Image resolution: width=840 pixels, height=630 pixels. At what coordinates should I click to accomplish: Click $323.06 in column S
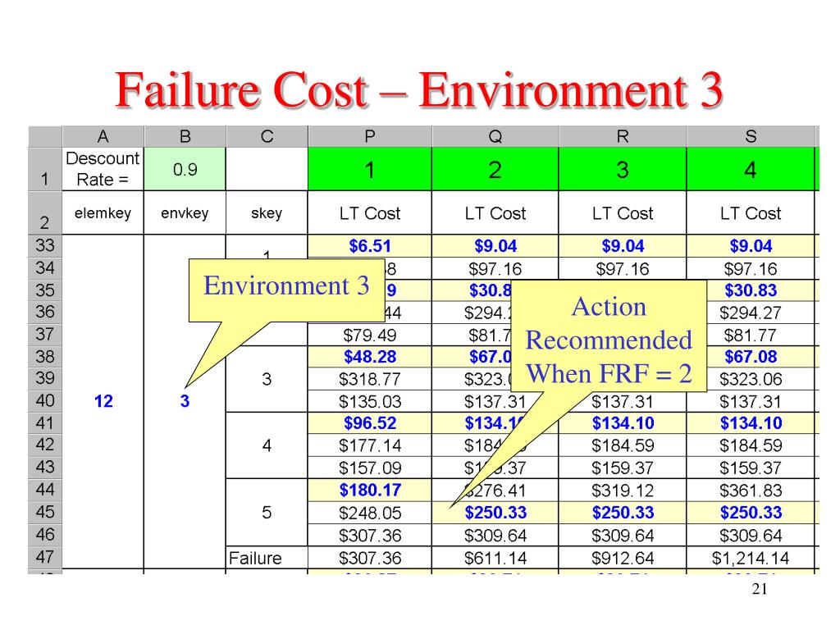tap(751, 379)
